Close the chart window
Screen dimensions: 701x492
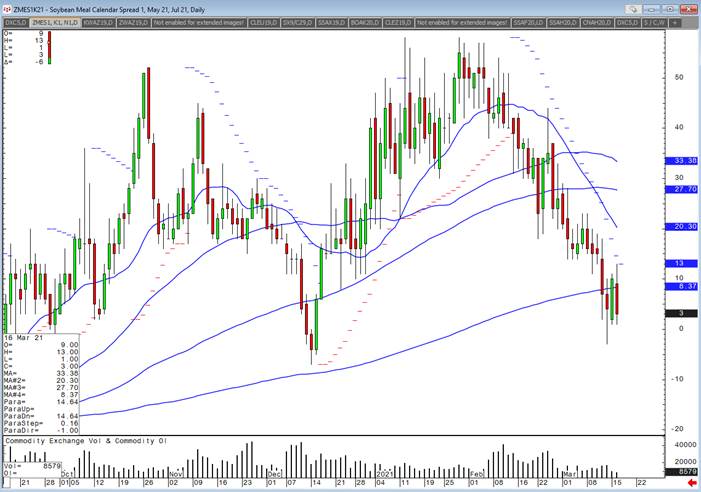tap(690, 8)
